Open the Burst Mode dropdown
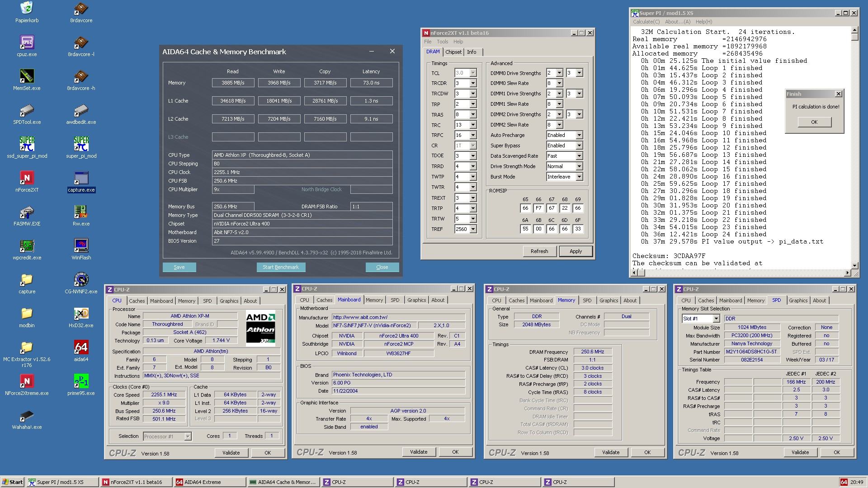This screenshot has height=488, width=868. (579, 177)
